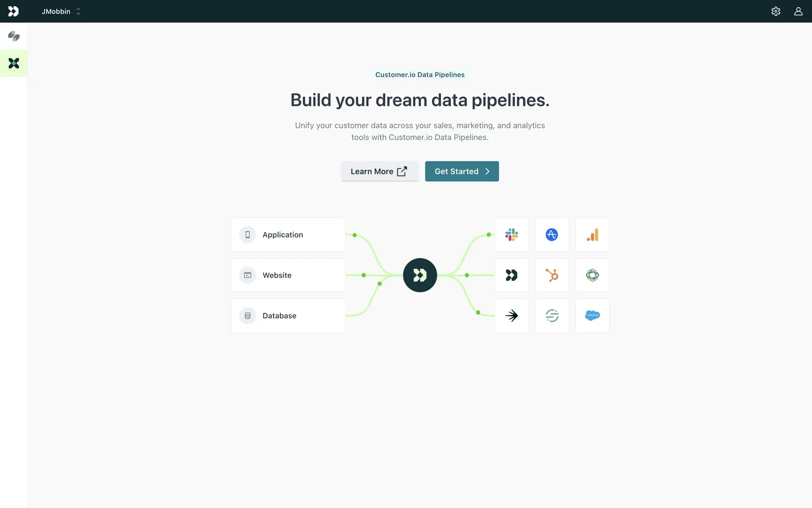
Task: Click the Segment destination tile
Action: 552,316
